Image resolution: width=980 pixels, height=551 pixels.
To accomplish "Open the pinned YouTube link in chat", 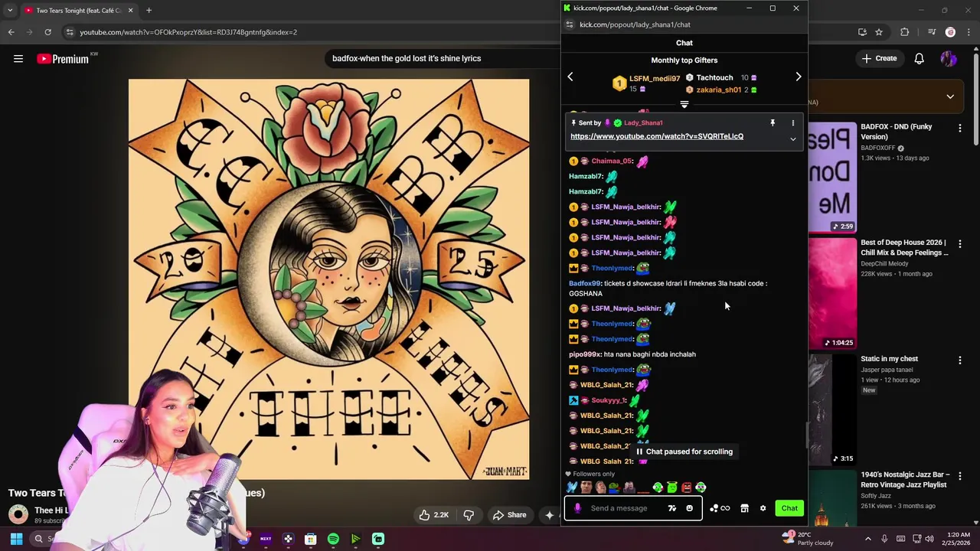I will pyautogui.click(x=657, y=136).
